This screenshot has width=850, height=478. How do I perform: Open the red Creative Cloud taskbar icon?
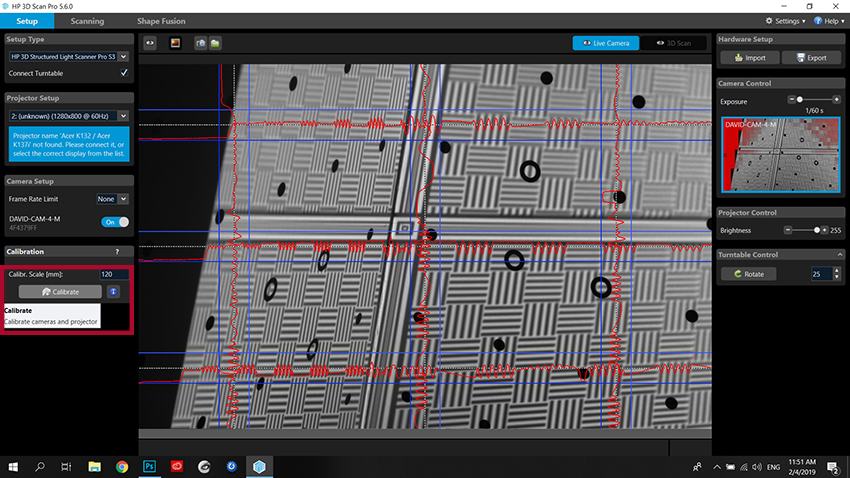(x=177, y=467)
